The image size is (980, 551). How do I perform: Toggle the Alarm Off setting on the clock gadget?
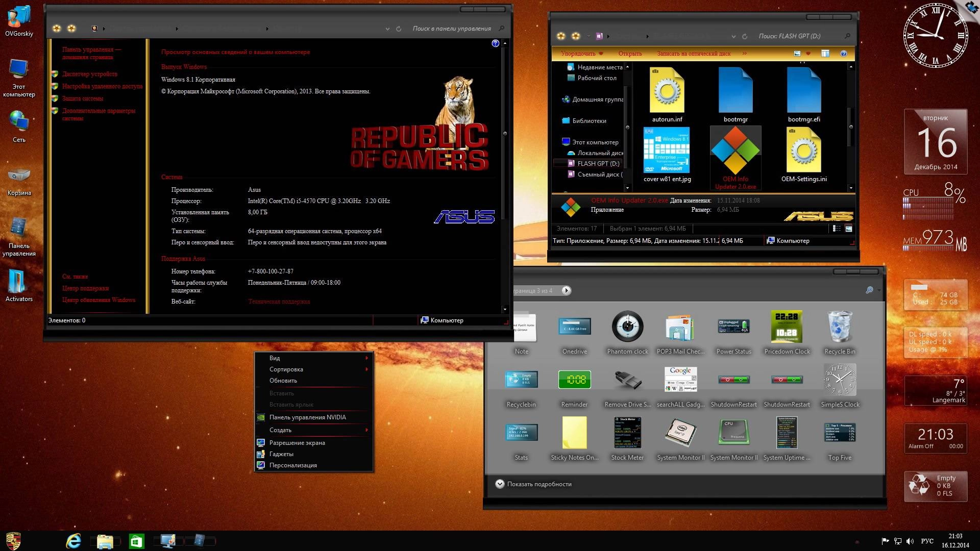[x=922, y=445]
